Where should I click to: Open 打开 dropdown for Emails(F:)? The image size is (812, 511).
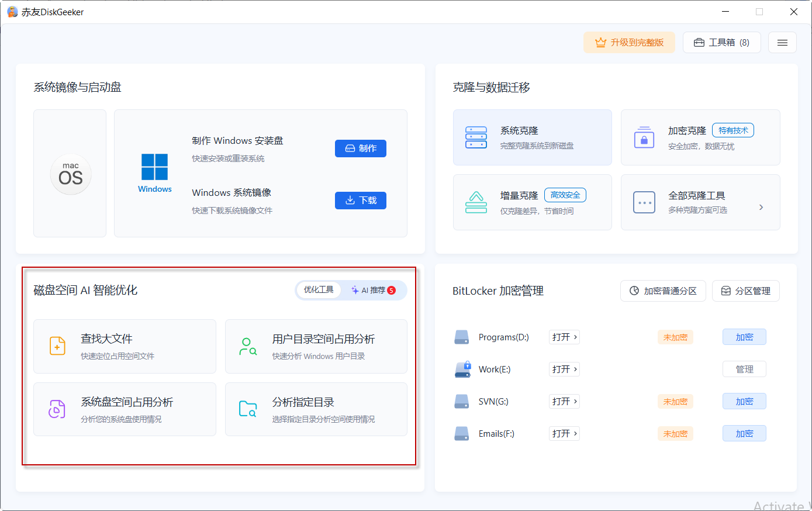[x=564, y=433]
